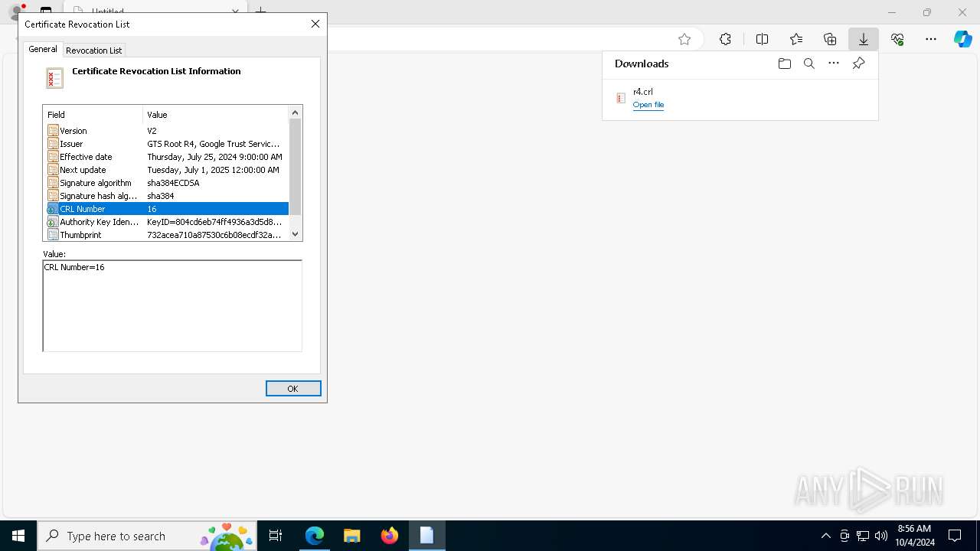Open Edge Settings and more menu
This screenshot has width=980, height=551.
[931, 39]
